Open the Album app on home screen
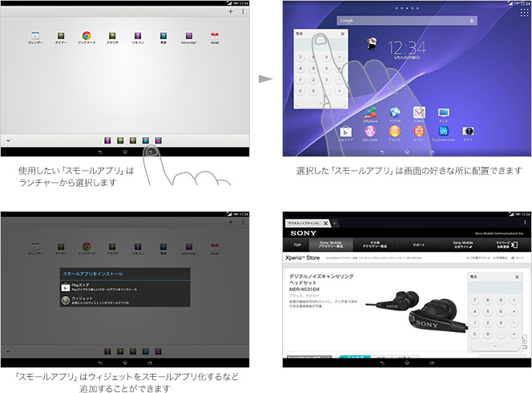 (x=394, y=130)
